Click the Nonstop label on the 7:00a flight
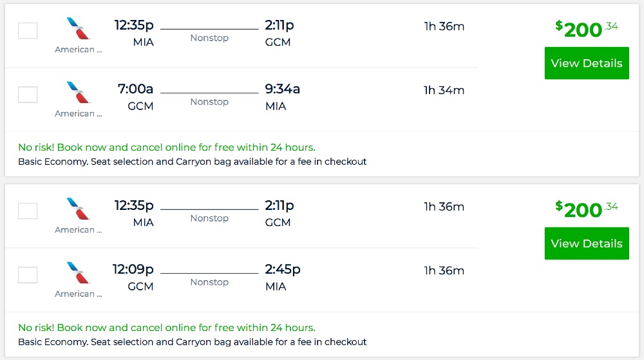The height and width of the screenshot is (360, 644). pos(209,102)
